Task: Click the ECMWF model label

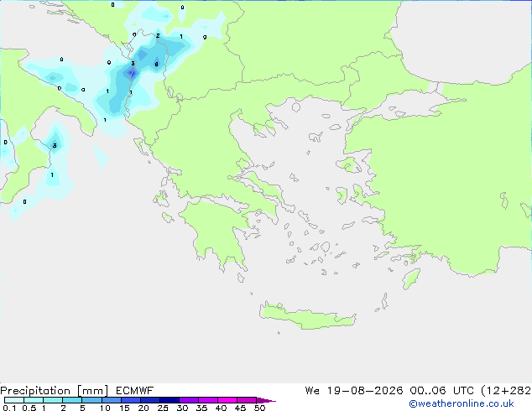Action: [135, 391]
